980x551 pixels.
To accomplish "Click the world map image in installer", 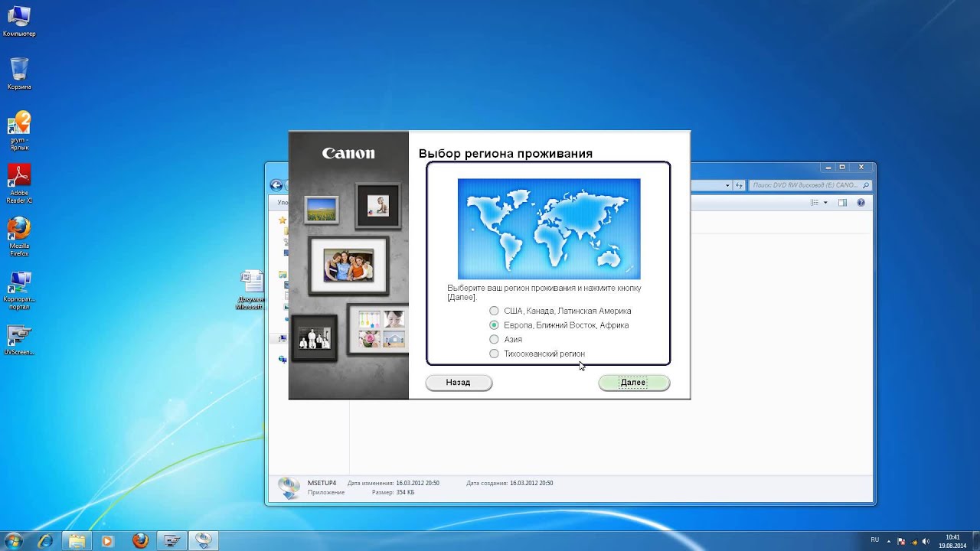I will pyautogui.click(x=549, y=229).
